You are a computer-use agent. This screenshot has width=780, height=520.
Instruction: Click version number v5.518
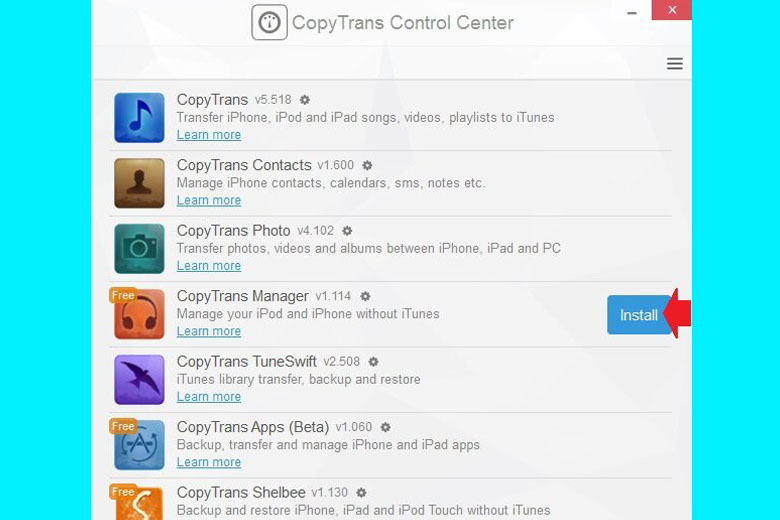coord(273,100)
